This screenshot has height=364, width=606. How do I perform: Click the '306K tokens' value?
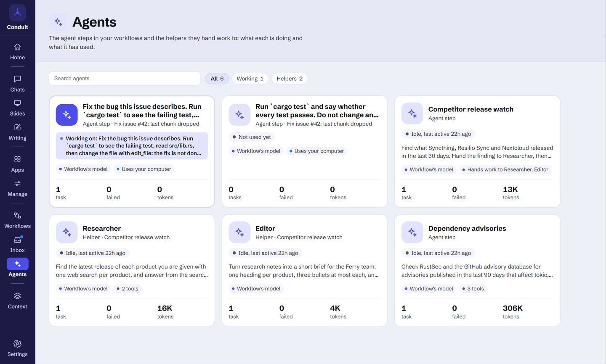pos(513,311)
